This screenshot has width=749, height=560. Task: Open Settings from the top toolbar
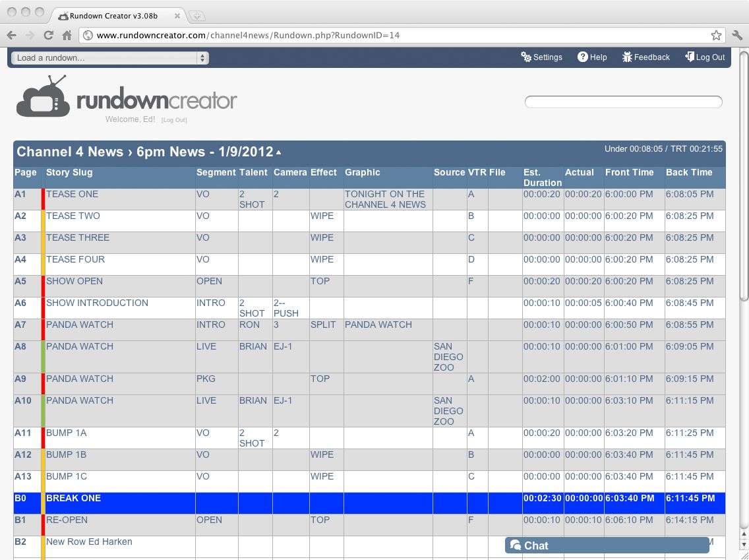[x=542, y=57]
